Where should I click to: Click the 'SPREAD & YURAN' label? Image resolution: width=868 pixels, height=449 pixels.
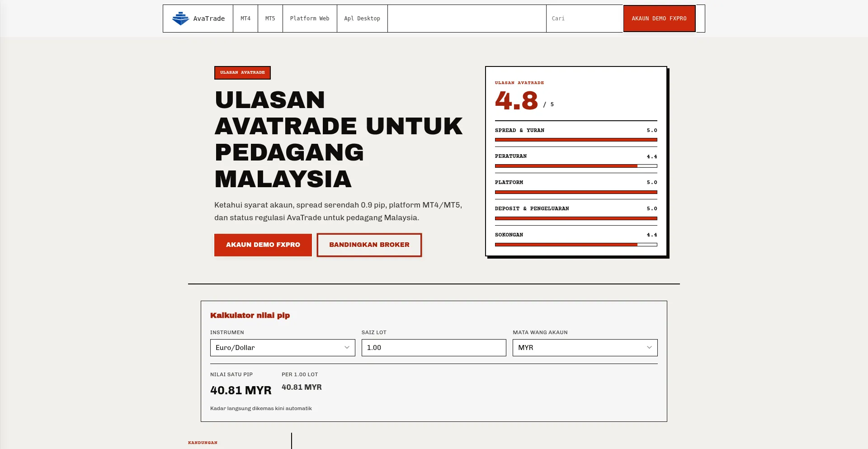pos(519,130)
